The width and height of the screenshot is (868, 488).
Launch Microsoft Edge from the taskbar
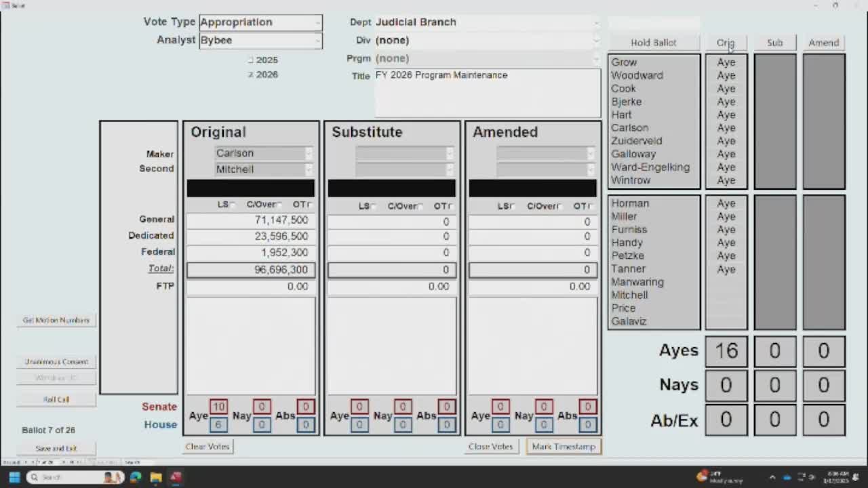click(x=136, y=477)
